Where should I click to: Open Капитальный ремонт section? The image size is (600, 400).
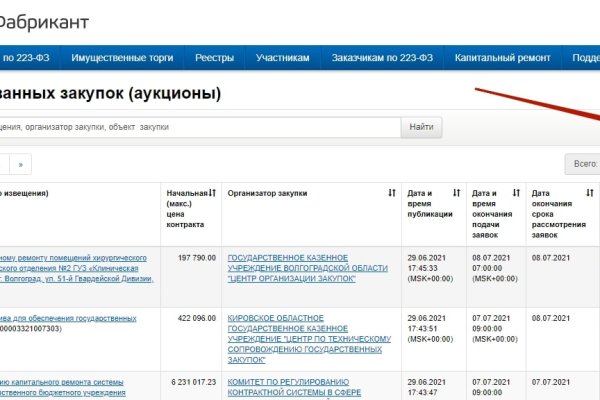(502, 58)
